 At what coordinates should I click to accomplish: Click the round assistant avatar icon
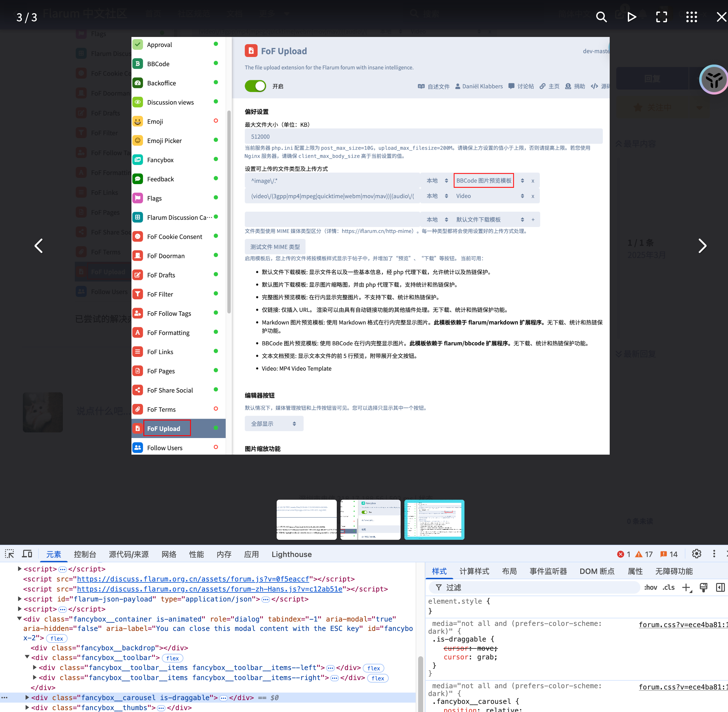[x=713, y=79]
